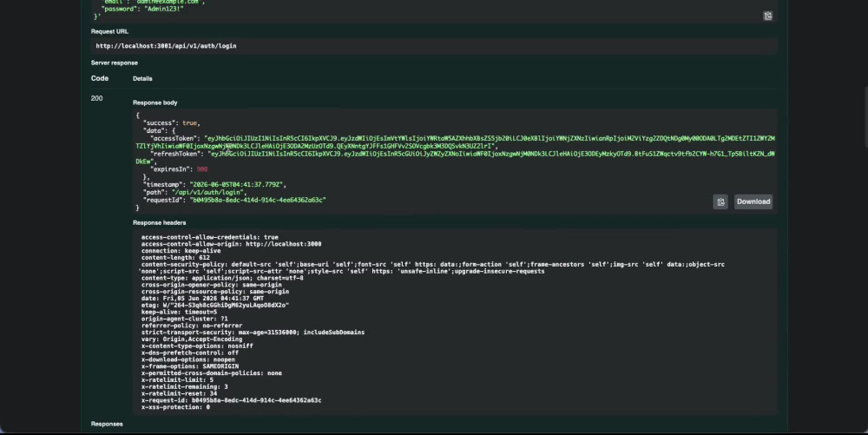Click the "accessToken" key in JSON
The height and width of the screenshot is (435, 868).
tap(174, 138)
